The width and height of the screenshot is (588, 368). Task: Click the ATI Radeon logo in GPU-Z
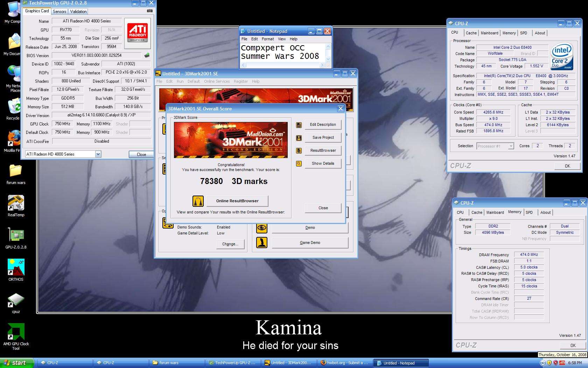pos(137,33)
